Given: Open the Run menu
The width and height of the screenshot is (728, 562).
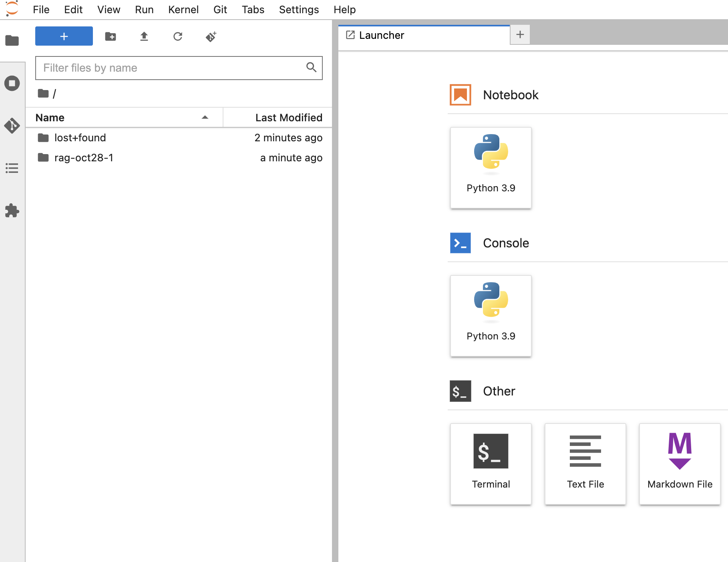Looking at the screenshot, I should (x=144, y=10).
